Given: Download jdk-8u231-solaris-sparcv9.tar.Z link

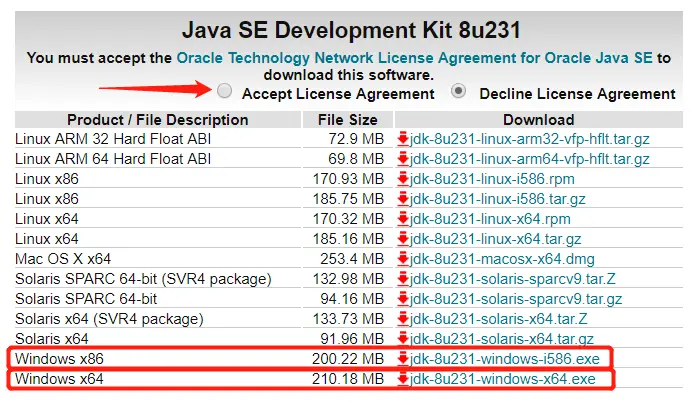Looking at the screenshot, I should click(513, 279).
